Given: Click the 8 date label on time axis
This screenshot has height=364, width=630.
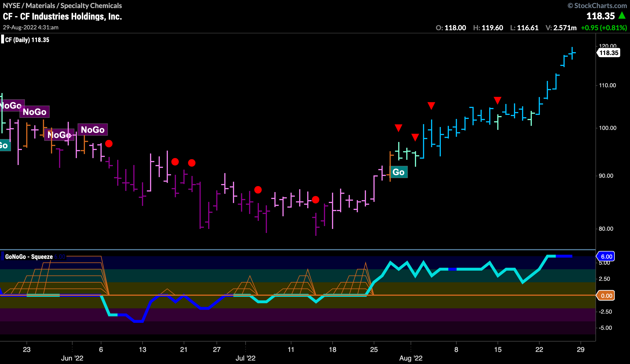Looking at the screenshot, I should (x=456, y=350).
